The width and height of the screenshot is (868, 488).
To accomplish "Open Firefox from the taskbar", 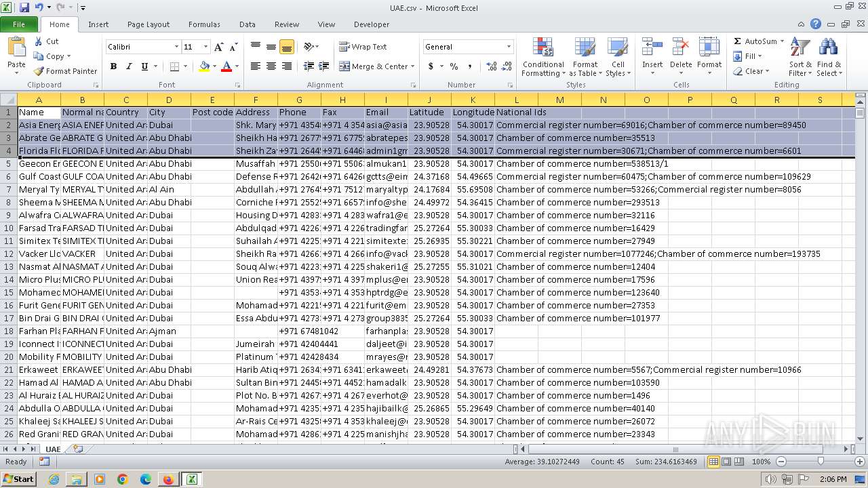I will [168, 479].
